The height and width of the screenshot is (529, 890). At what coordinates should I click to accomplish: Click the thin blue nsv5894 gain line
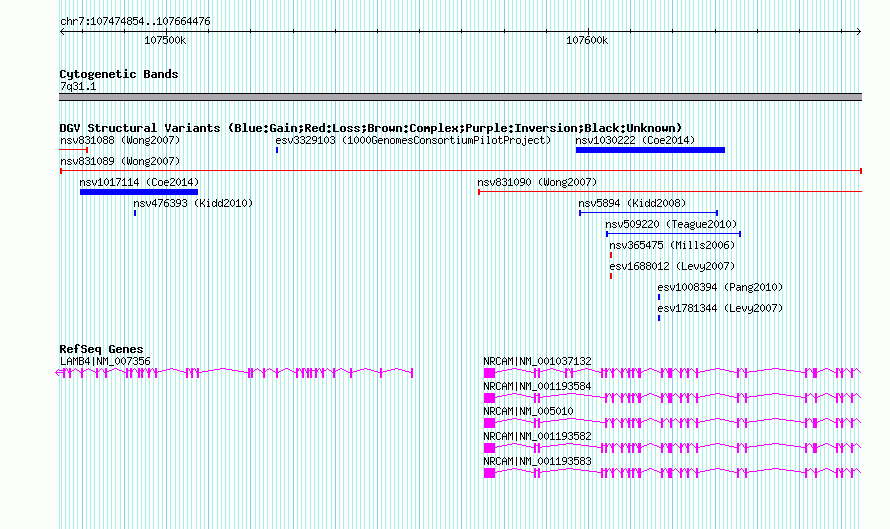649,213
